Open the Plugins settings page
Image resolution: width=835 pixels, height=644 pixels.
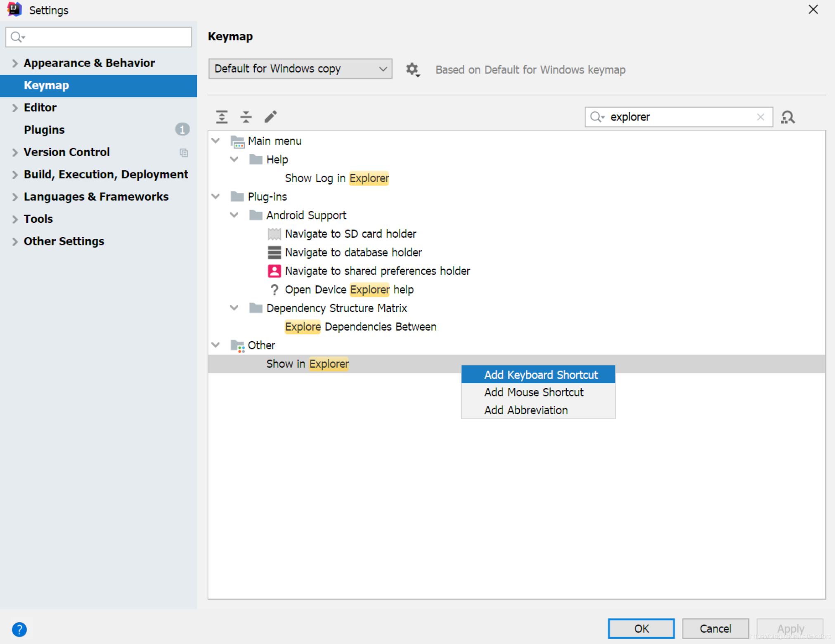[44, 130]
